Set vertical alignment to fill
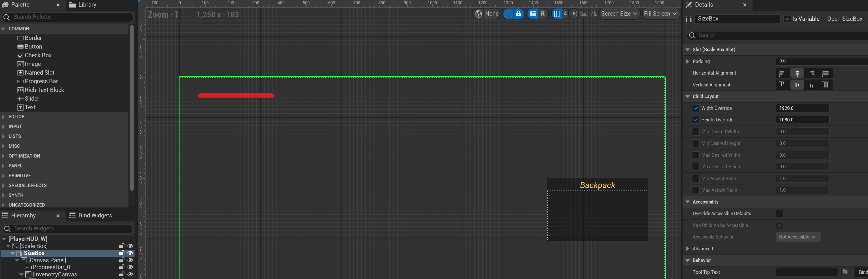 (826, 85)
